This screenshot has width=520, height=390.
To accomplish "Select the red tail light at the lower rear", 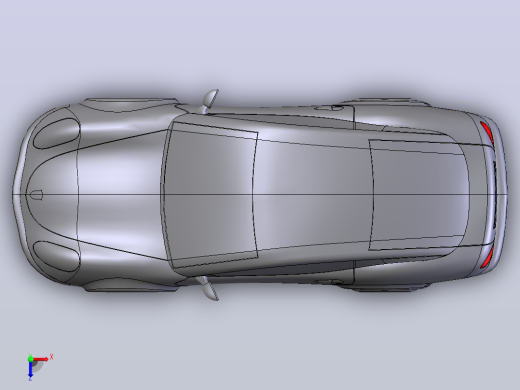I will pos(487,257).
